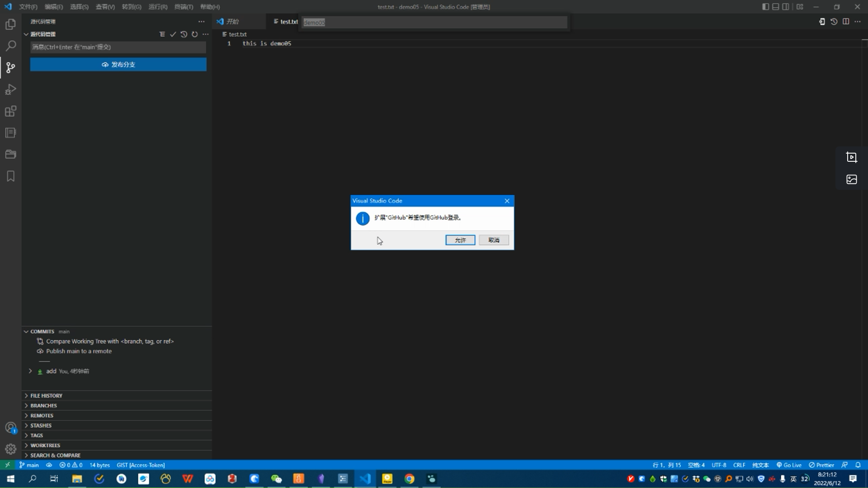Screen dimensions: 868x488
Task: Open the Extensions view icon
Action: point(10,111)
